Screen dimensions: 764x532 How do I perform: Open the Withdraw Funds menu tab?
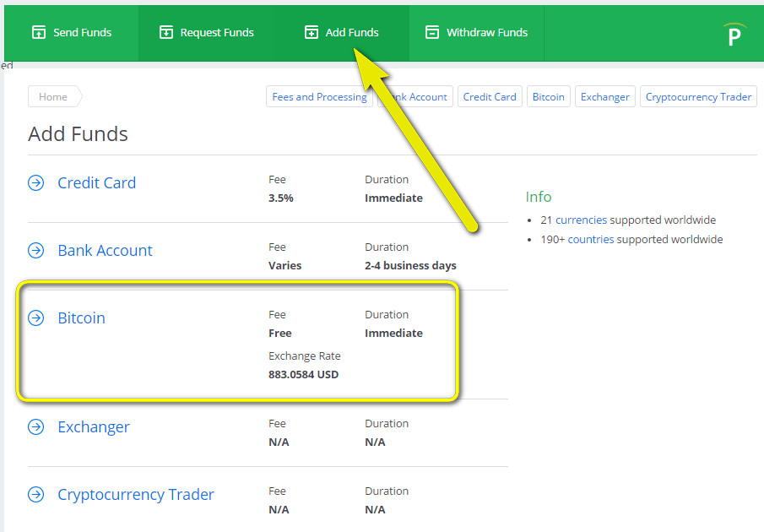pyautogui.click(x=477, y=33)
